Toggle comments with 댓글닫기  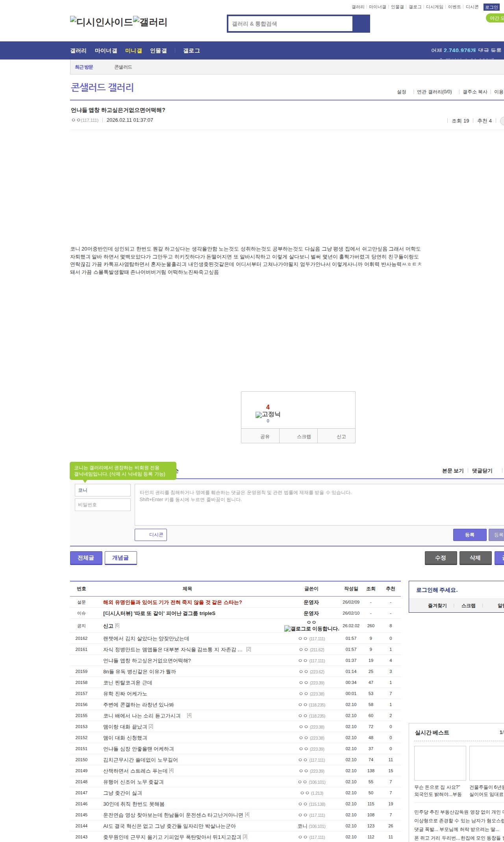[x=482, y=471]
